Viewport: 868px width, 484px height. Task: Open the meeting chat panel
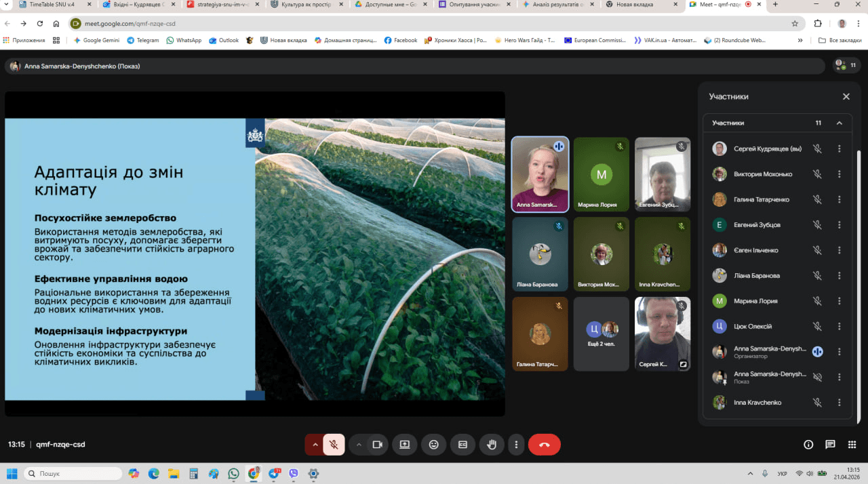click(x=830, y=445)
